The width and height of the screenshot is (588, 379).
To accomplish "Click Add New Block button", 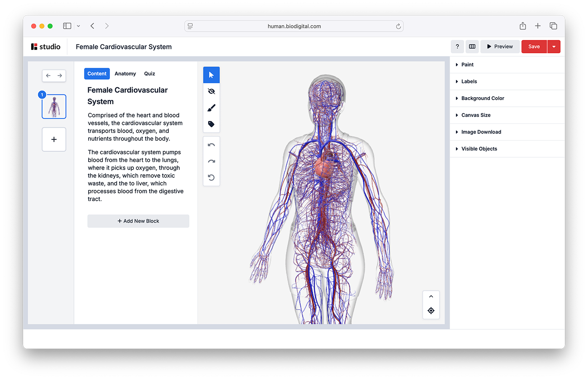I will [138, 221].
